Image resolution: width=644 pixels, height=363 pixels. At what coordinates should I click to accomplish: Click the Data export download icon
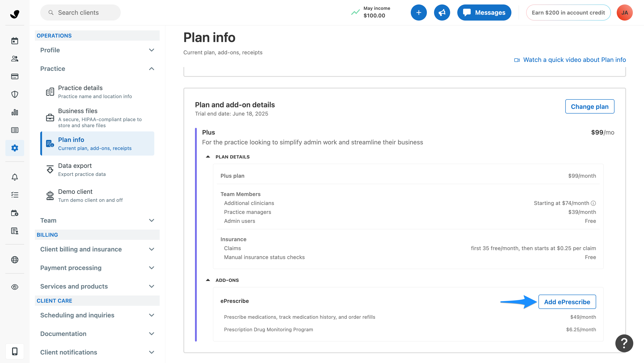(x=50, y=169)
